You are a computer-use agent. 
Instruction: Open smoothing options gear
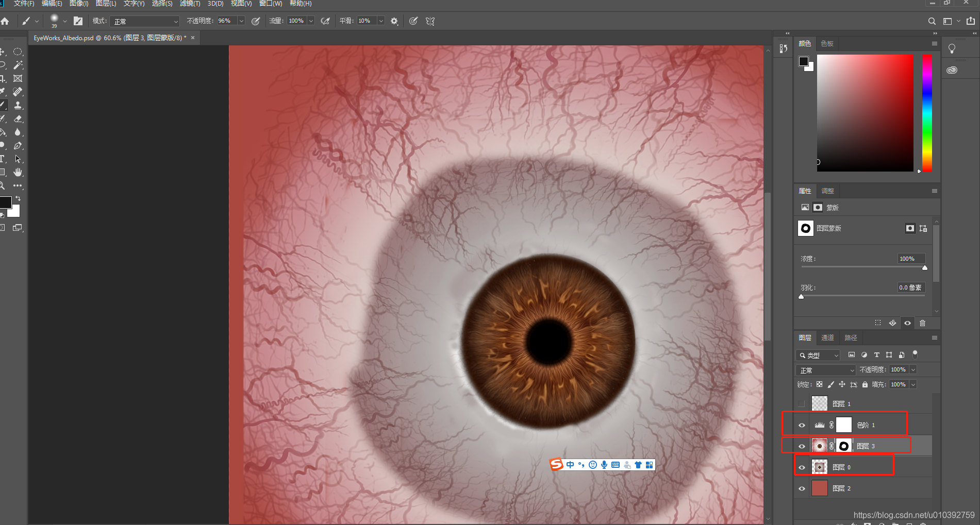394,21
